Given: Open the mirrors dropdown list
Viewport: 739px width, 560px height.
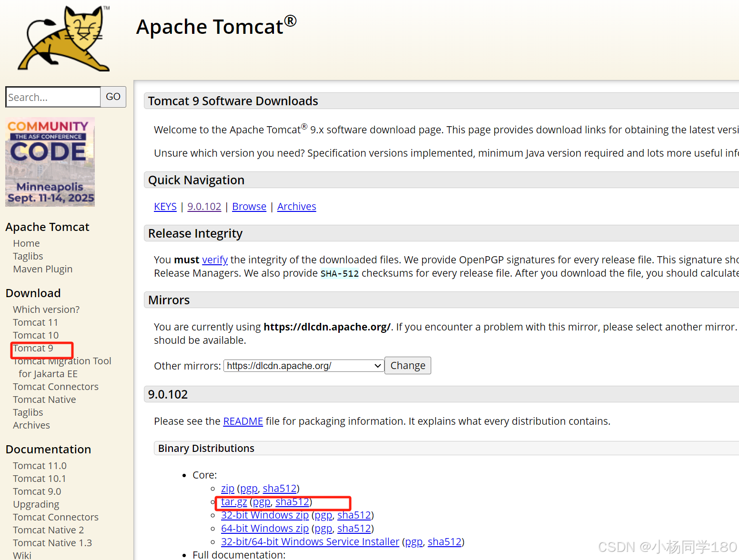Looking at the screenshot, I should coord(304,366).
